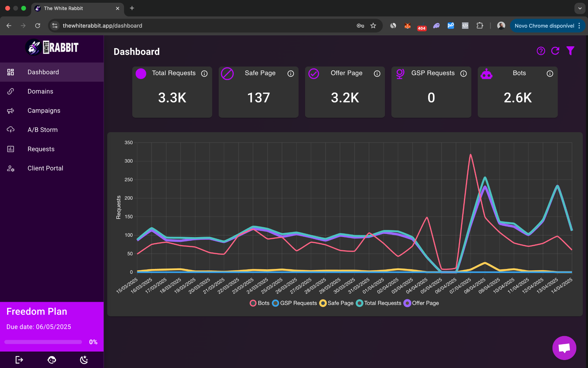Show info for GSP Requests card
Viewport: 588px width, 368px height.
pyautogui.click(x=463, y=74)
